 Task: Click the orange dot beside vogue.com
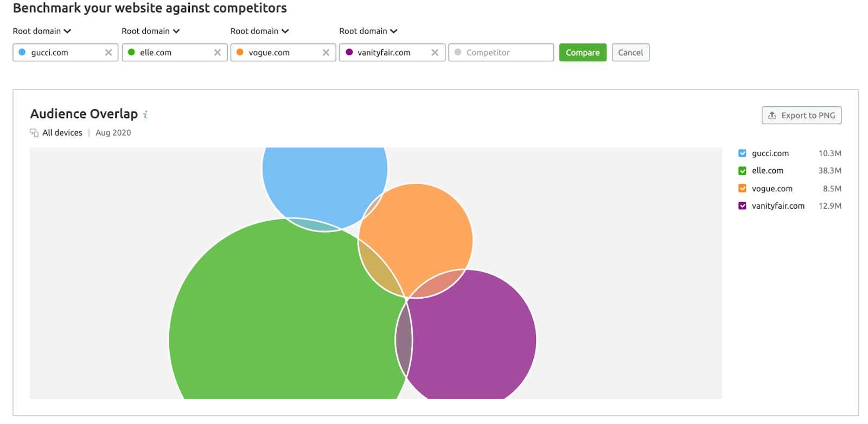240,53
